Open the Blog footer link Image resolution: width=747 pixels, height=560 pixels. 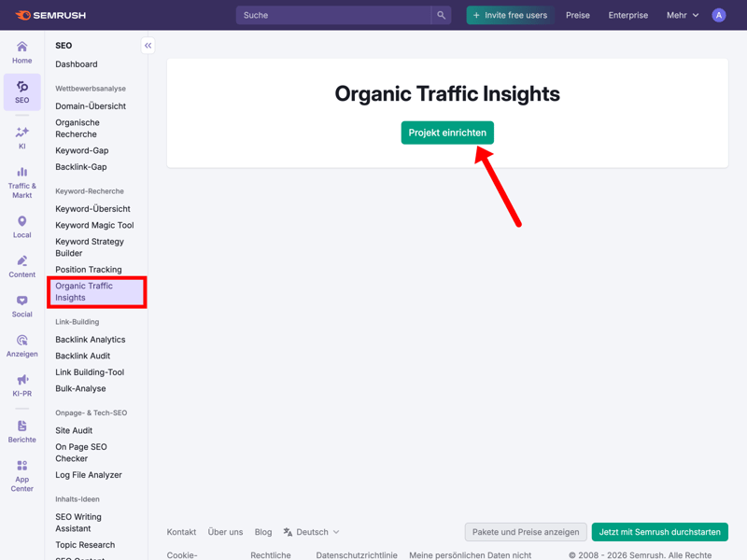tap(263, 532)
